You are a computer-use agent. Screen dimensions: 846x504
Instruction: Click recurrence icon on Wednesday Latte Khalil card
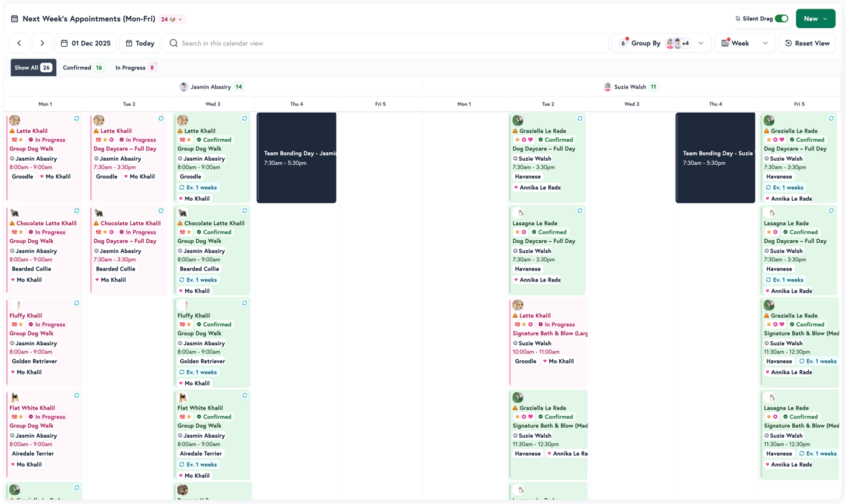[245, 119]
